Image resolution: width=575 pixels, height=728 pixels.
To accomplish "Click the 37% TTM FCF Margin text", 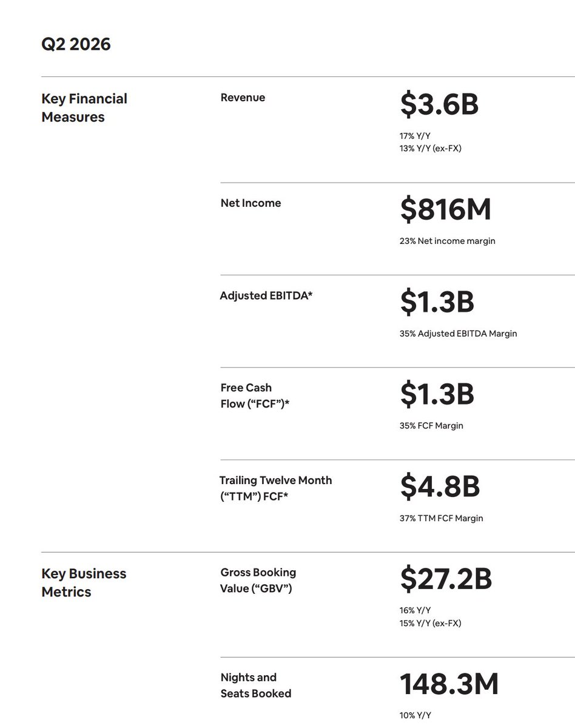I will coord(441,518).
